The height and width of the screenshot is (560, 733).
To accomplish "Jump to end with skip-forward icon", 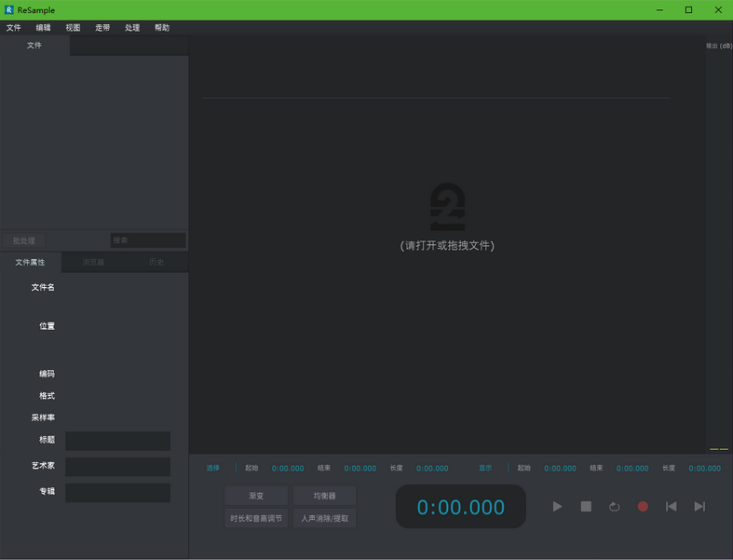I will click(699, 506).
